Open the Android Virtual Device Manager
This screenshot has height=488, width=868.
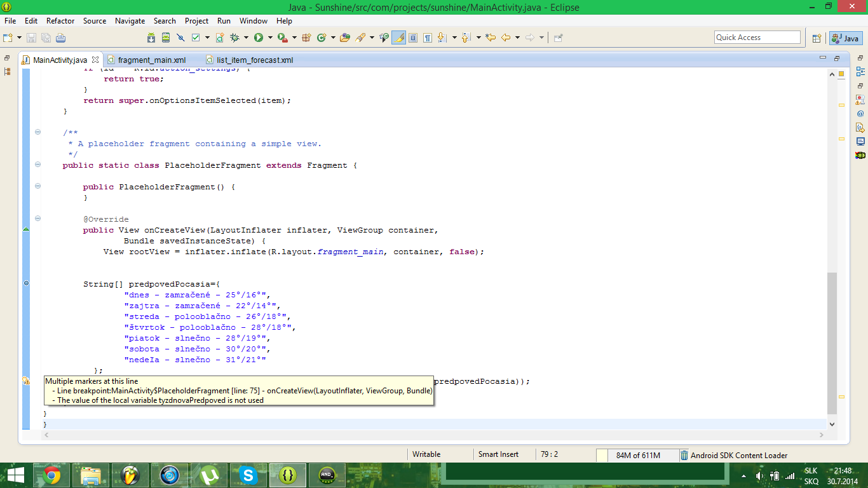(166, 38)
